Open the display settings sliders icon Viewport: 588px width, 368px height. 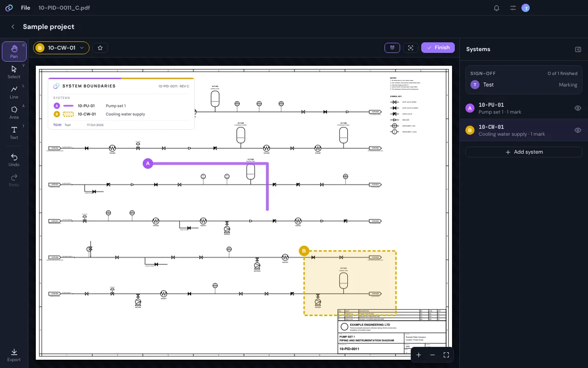pos(513,8)
